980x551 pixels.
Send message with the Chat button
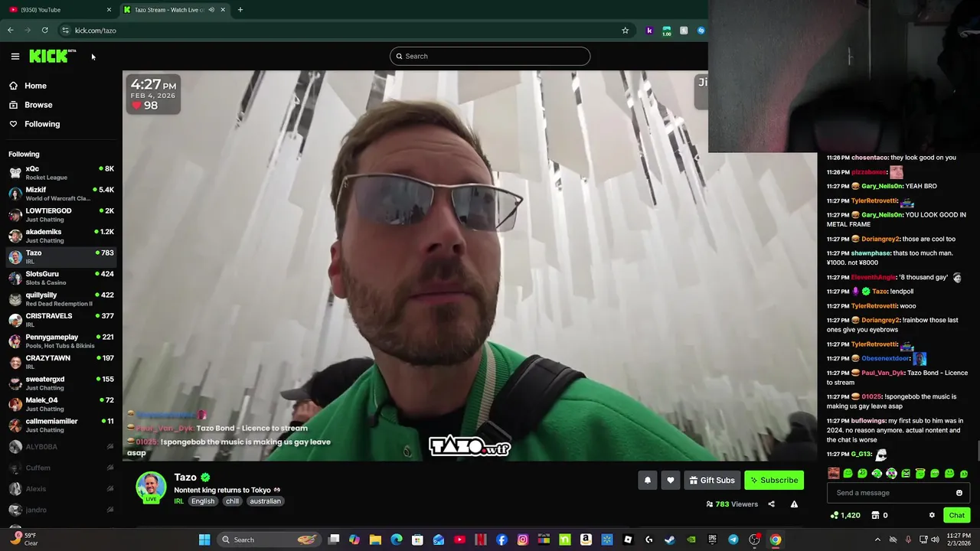click(x=956, y=515)
